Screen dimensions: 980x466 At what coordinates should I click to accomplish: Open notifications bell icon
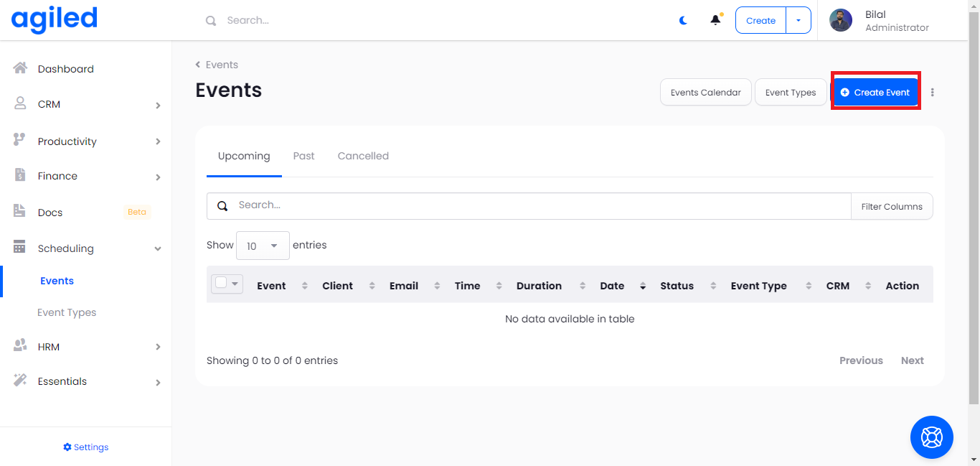pos(715,20)
